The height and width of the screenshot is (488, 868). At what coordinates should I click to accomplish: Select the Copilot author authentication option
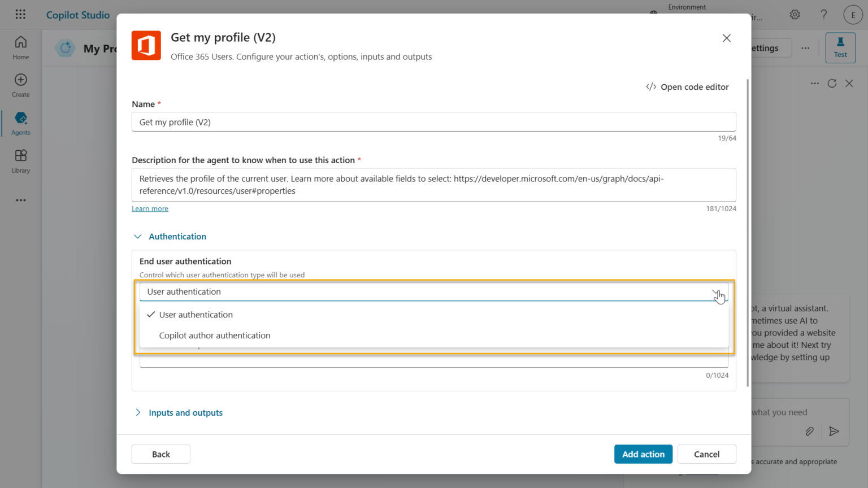coord(215,335)
